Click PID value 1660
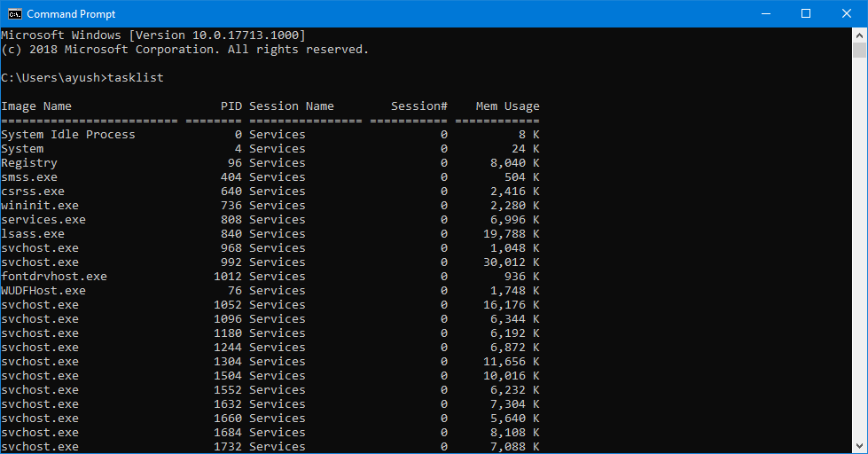 [x=228, y=418]
